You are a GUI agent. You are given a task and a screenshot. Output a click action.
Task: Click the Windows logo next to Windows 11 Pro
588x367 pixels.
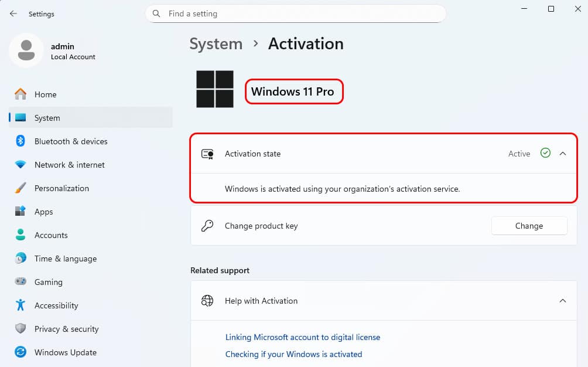pyautogui.click(x=215, y=89)
